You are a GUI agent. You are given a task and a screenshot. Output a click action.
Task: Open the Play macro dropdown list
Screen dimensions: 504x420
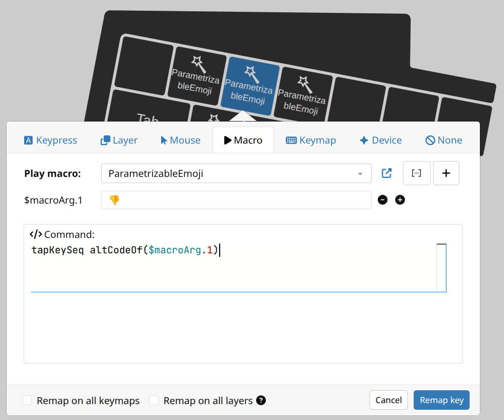[x=236, y=173]
